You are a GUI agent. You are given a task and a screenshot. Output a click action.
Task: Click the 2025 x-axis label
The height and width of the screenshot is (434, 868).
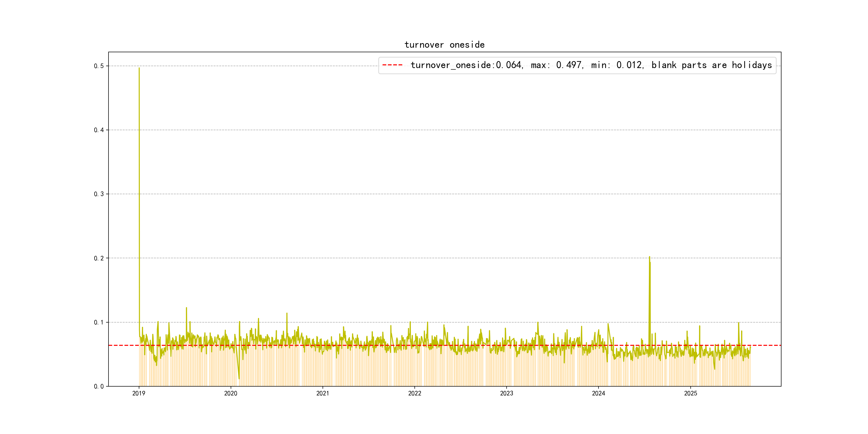[690, 393]
